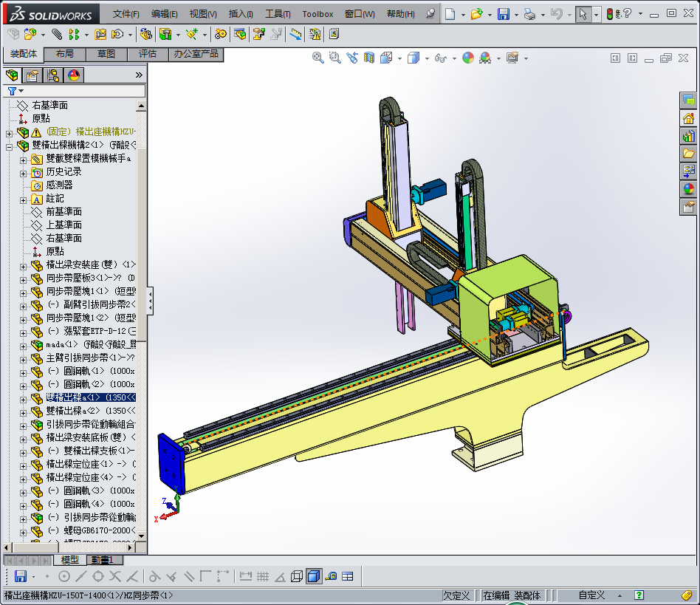Collapse the 雙橫出樑機構2<1> node
This screenshot has height=605, width=700.
[9, 147]
